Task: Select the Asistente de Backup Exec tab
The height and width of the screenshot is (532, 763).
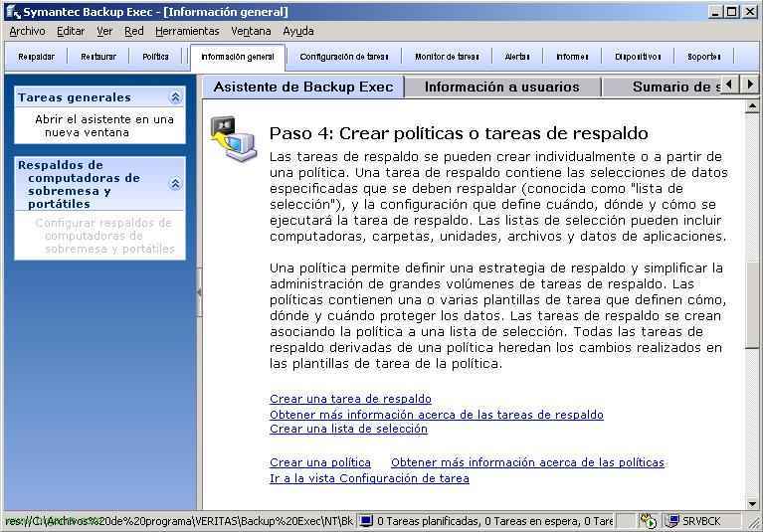Action: point(303,88)
